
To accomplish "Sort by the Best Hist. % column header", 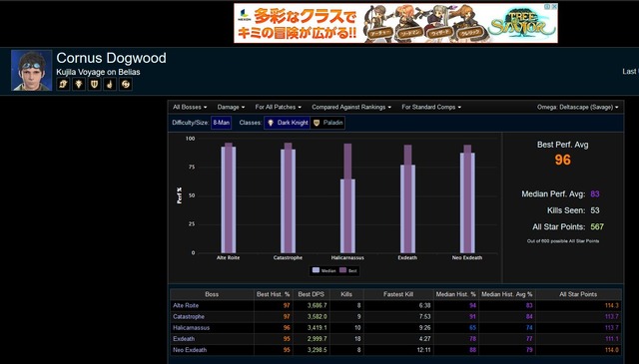I will (x=273, y=294).
